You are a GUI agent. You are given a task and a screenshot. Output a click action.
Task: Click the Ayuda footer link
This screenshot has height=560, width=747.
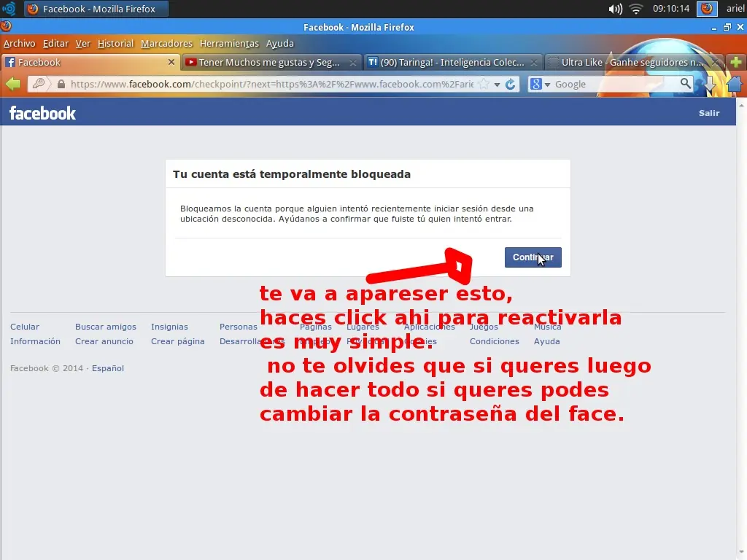pos(546,341)
